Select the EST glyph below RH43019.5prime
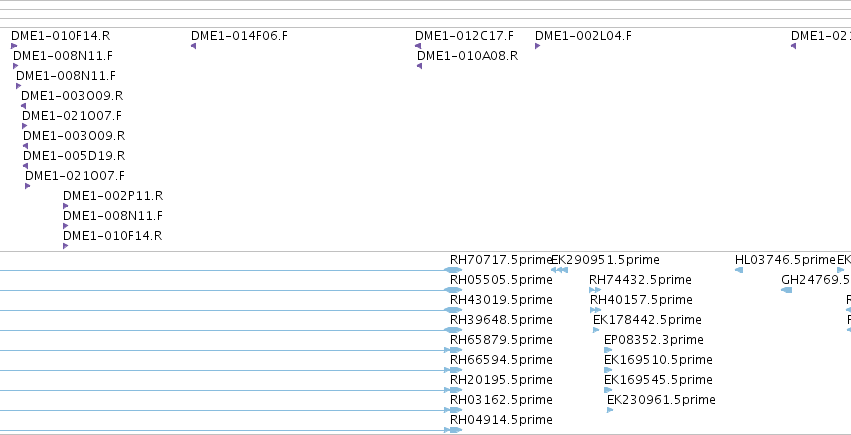The width and height of the screenshot is (851, 435). coord(453,310)
